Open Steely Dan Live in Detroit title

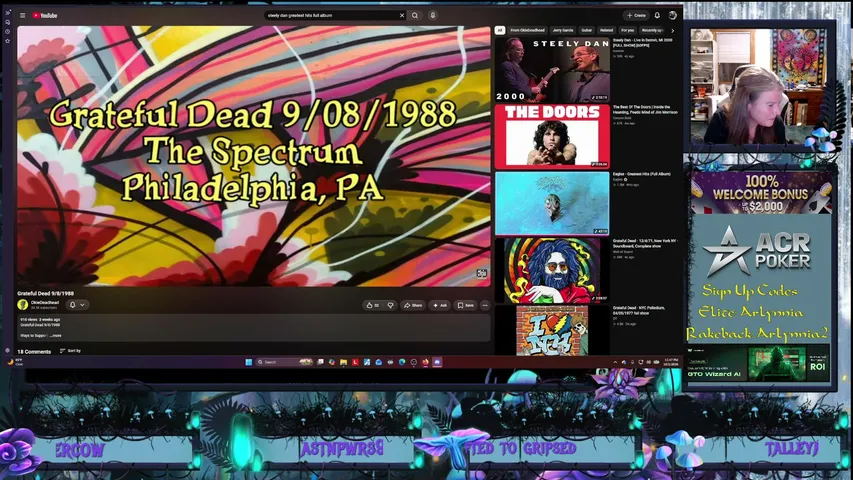pos(642,42)
